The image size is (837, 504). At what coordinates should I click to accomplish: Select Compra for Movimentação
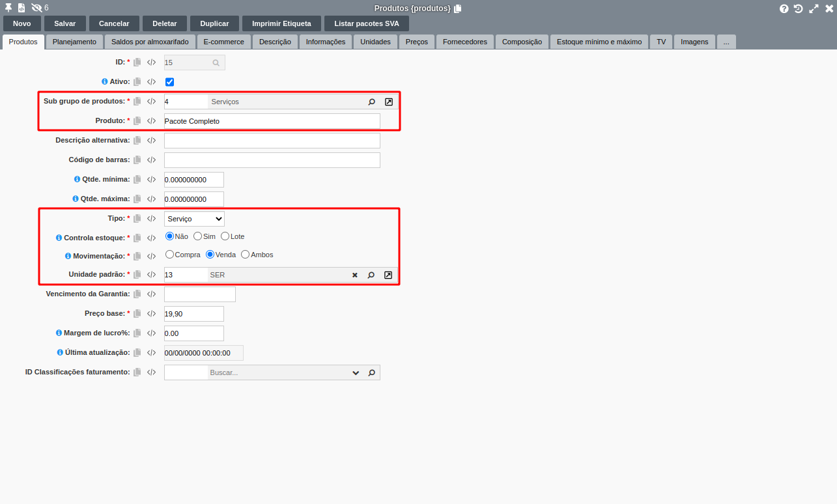pos(169,255)
